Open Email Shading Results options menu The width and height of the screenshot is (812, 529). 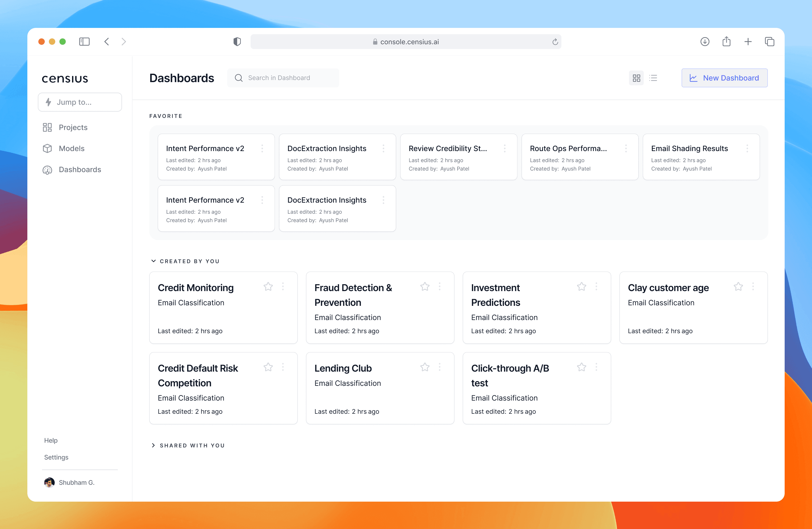click(747, 148)
